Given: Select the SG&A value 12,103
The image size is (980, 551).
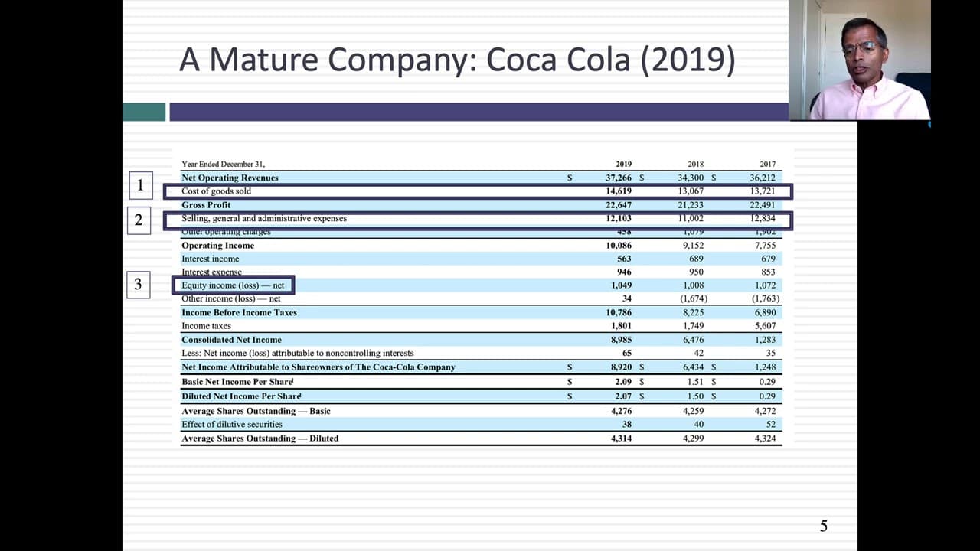Looking at the screenshot, I should coord(619,219).
